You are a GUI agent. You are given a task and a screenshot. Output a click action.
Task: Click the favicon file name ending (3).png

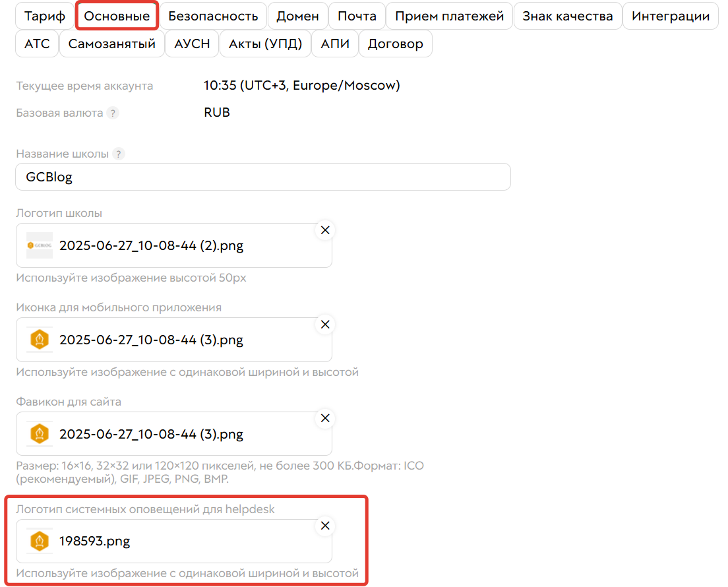[152, 434]
